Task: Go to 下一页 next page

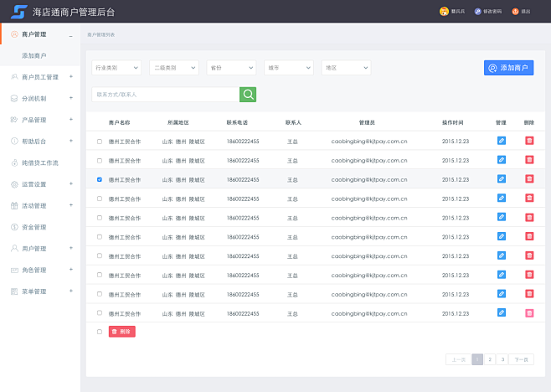Action: click(x=521, y=359)
